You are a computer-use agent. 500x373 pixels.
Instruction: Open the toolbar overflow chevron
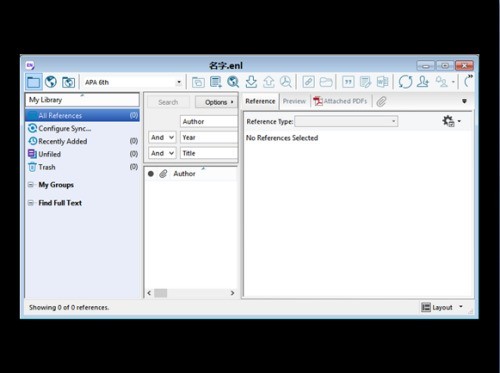coord(470,76)
